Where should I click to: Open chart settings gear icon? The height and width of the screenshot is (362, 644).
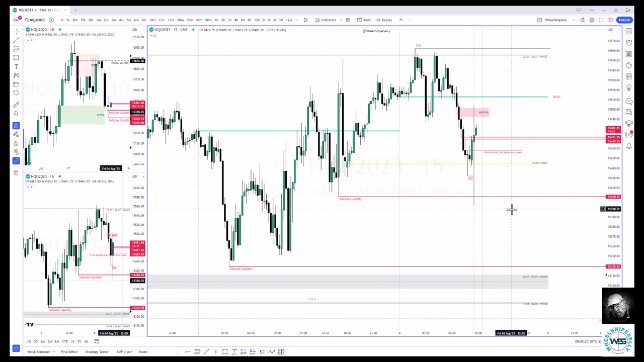pos(592,20)
